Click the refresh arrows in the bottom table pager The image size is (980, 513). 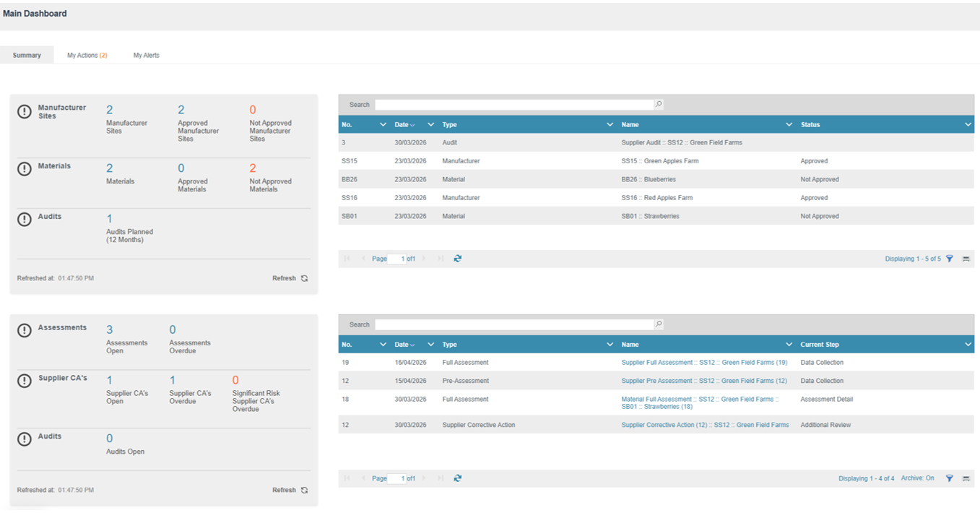click(x=458, y=478)
